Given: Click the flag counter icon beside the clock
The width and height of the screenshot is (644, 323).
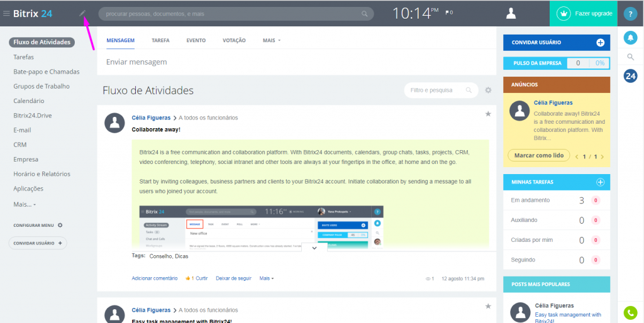Looking at the screenshot, I should click(x=449, y=13).
